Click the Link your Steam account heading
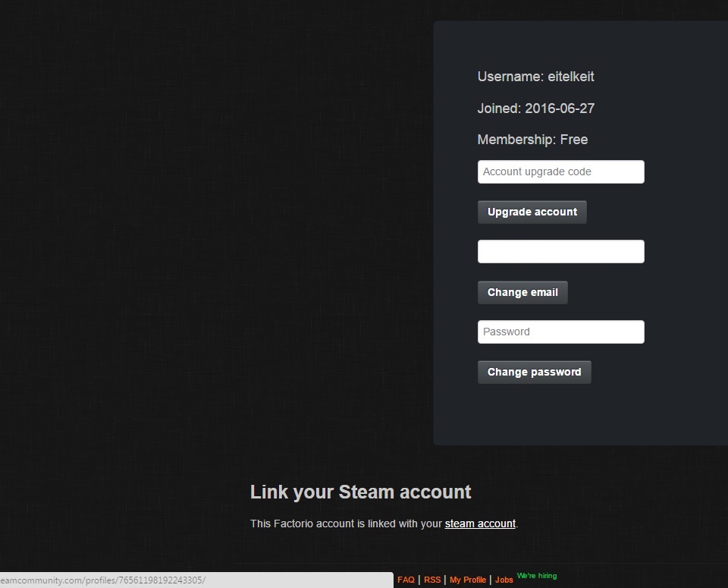The width and height of the screenshot is (728, 588). [361, 492]
